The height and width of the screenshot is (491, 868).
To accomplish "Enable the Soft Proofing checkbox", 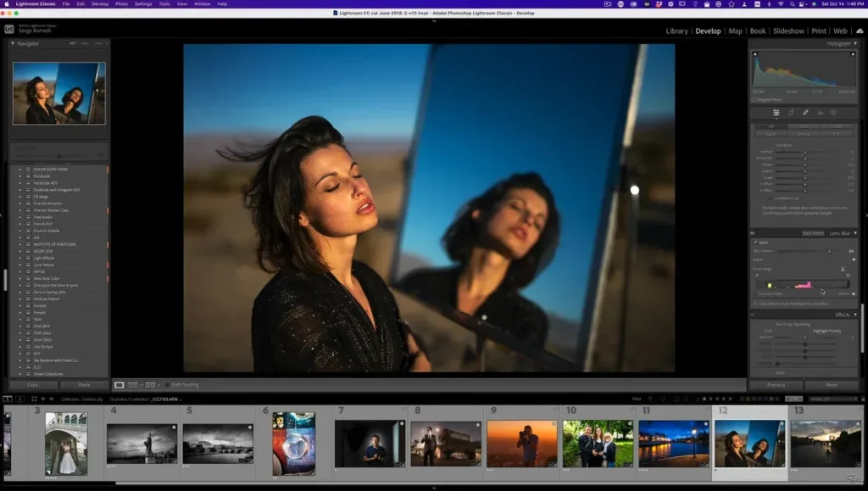I will click(168, 384).
